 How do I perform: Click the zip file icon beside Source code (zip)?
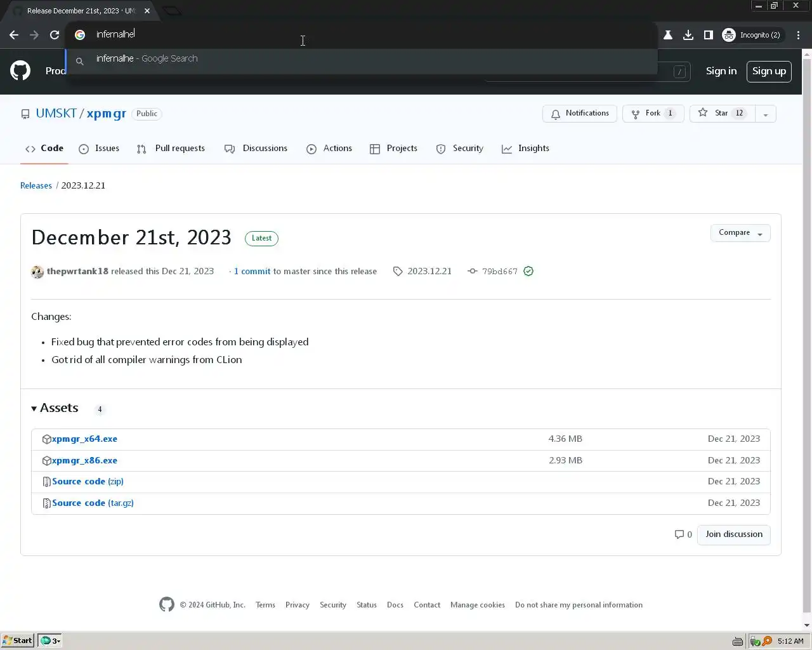[46, 482]
